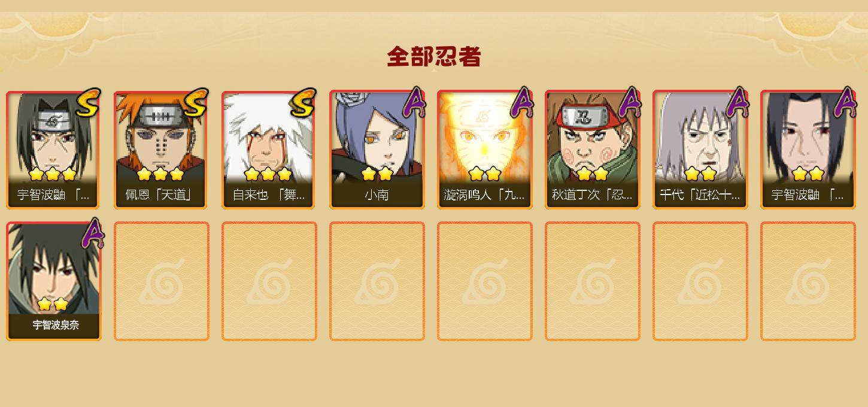The image size is (868, 407).
Task: Click the 自来也「舞...」 name label
Action: pos(269,195)
